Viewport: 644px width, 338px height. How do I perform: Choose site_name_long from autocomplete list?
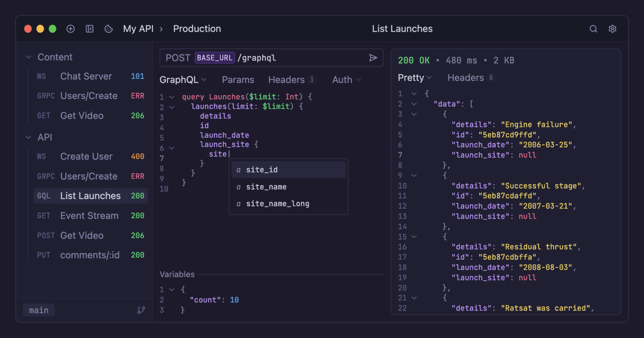click(277, 204)
